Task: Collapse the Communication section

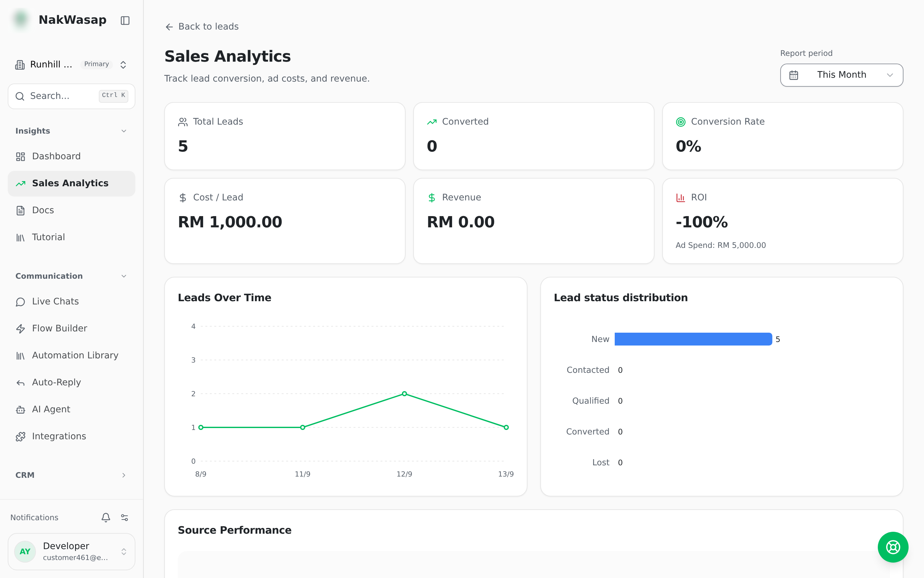Action: [124, 276]
